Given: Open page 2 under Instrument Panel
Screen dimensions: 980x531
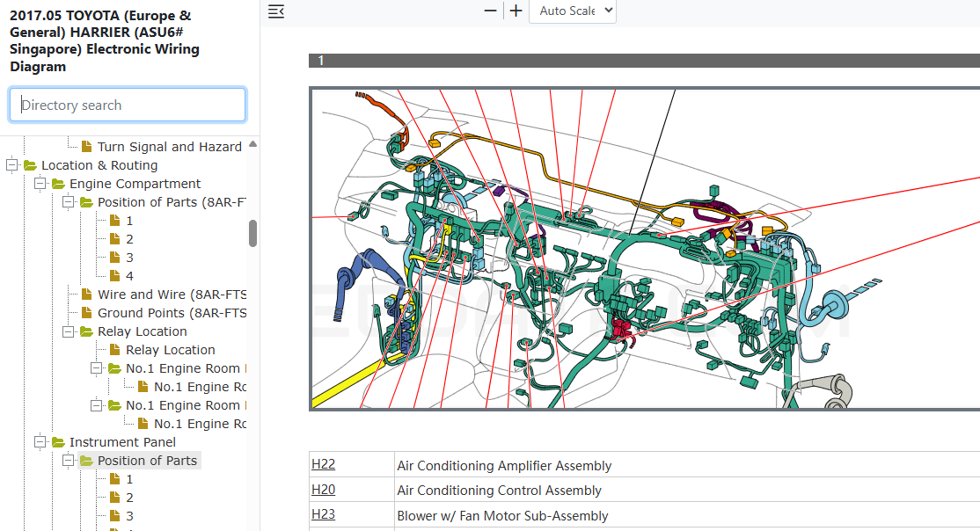Looking at the screenshot, I should coord(129,498).
